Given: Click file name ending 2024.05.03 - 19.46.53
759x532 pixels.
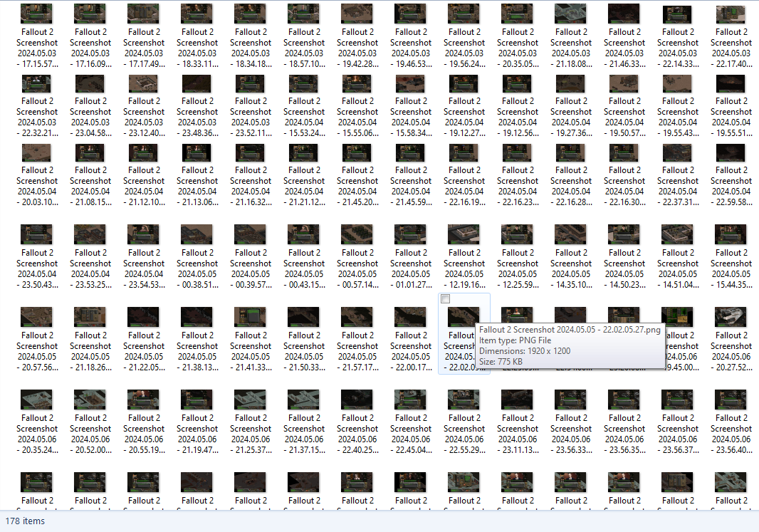Looking at the screenshot, I should 411,48.
